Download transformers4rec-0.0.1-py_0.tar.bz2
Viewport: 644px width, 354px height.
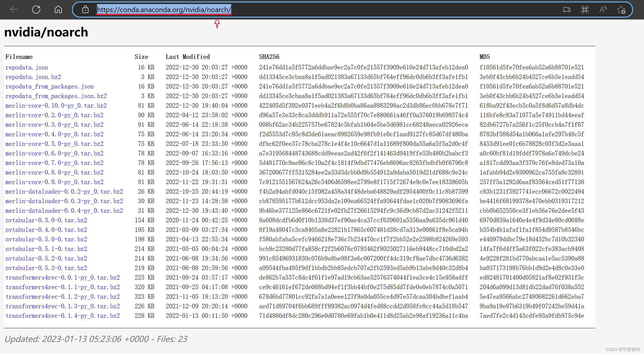[x=63, y=278]
